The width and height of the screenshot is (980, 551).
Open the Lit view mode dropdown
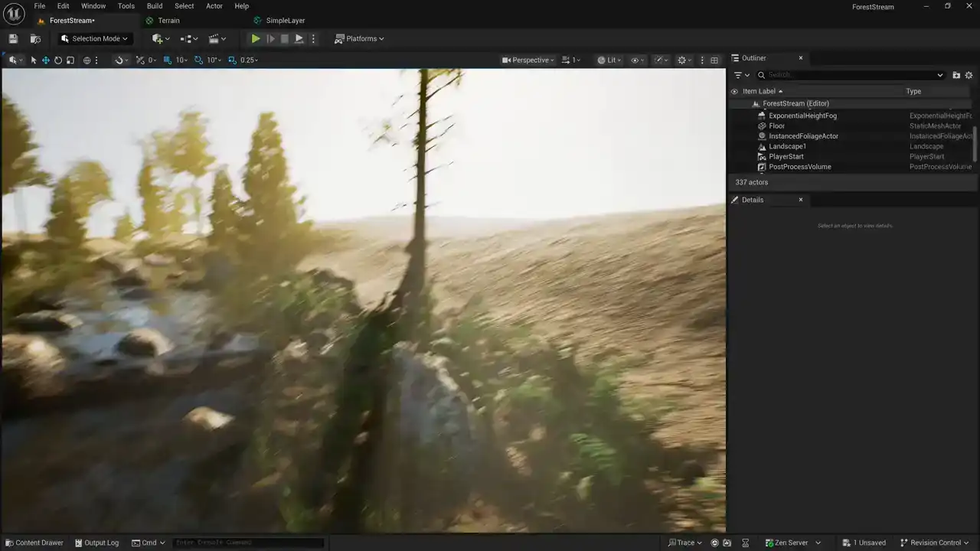pyautogui.click(x=609, y=60)
